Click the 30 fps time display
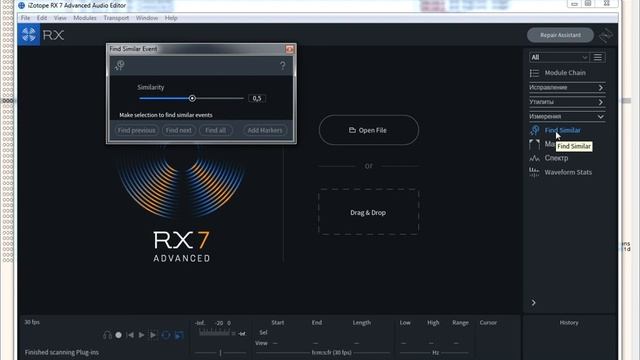 click(32, 322)
